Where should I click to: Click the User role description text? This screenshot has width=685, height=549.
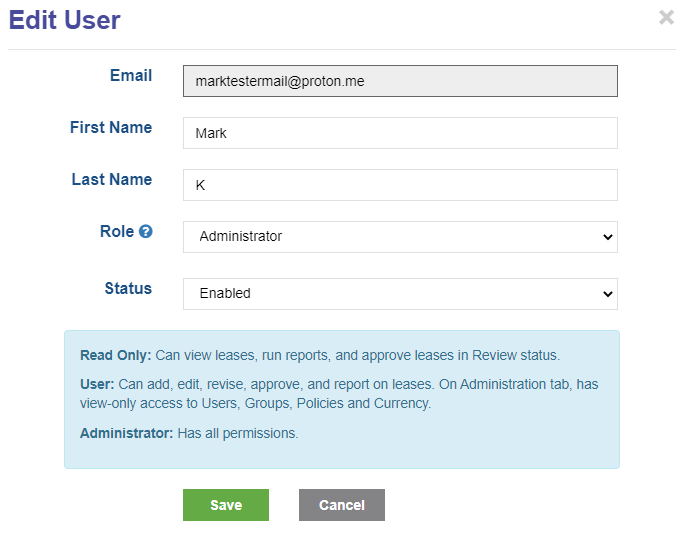point(339,394)
